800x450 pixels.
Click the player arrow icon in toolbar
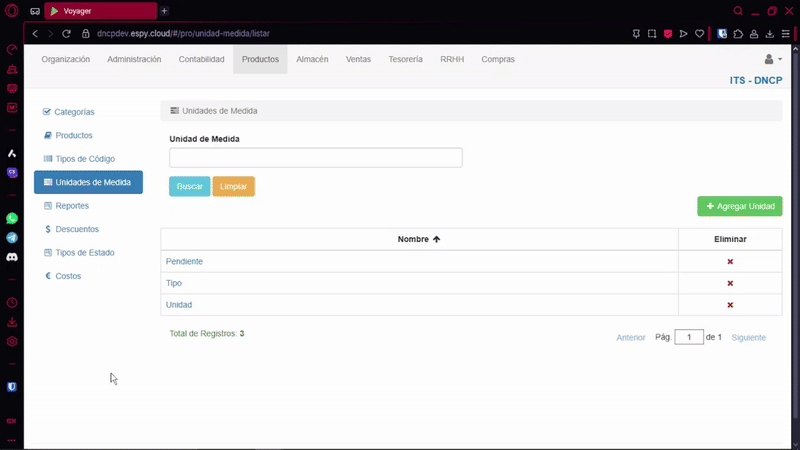684,34
